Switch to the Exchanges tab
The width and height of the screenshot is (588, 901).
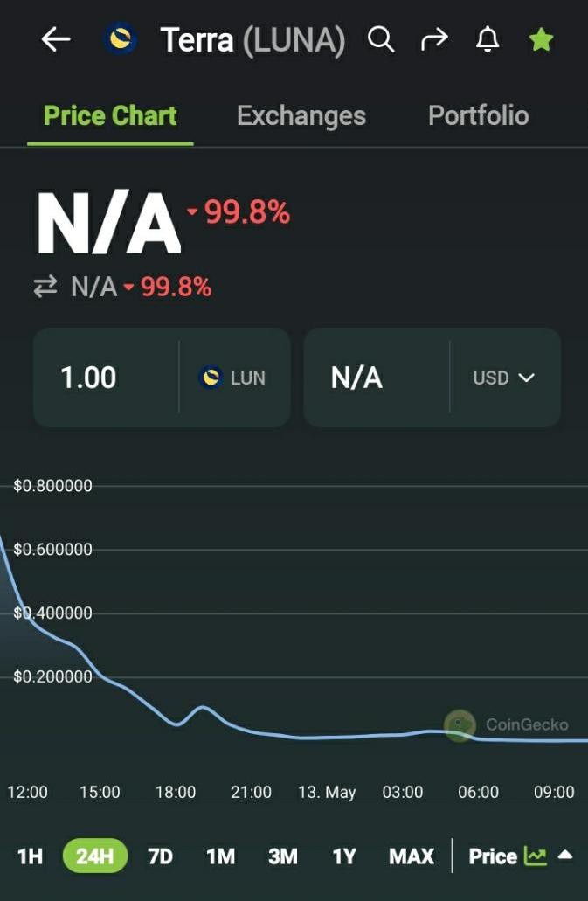301,116
